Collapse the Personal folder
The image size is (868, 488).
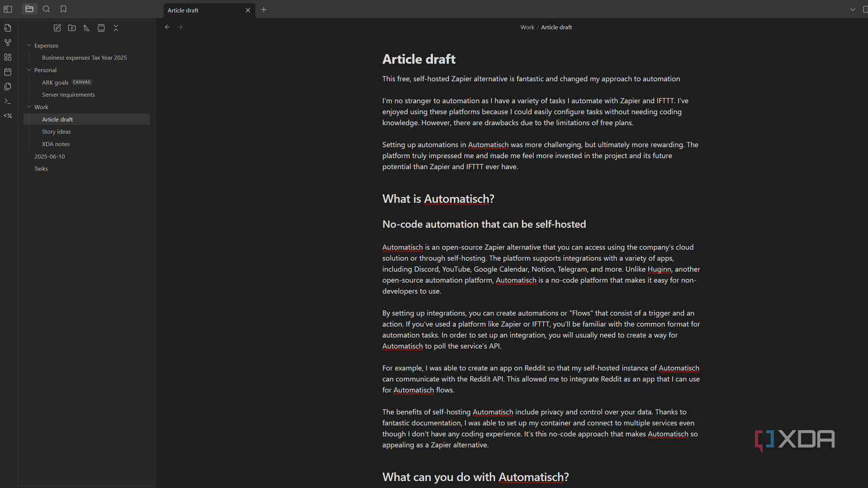29,69
